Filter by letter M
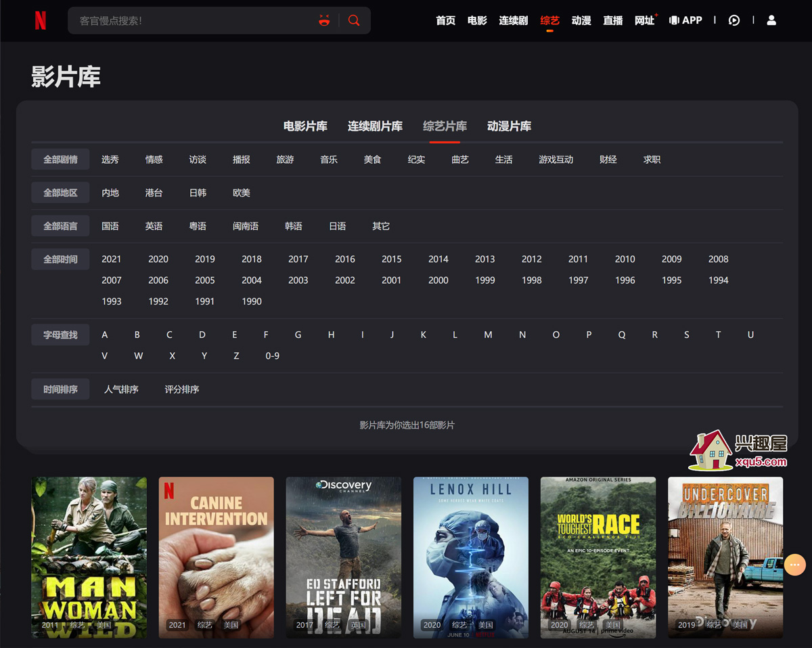Viewport: 812px width, 648px height. pyautogui.click(x=488, y=335)
